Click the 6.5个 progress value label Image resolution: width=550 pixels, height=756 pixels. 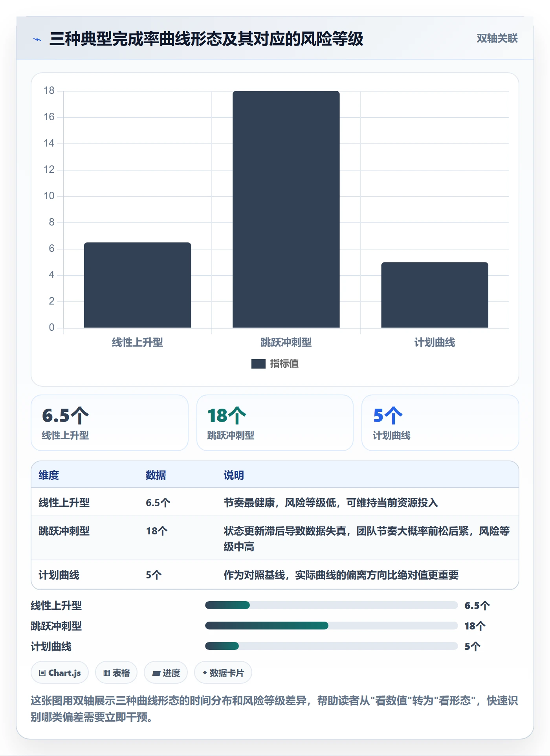click(477, 606)
